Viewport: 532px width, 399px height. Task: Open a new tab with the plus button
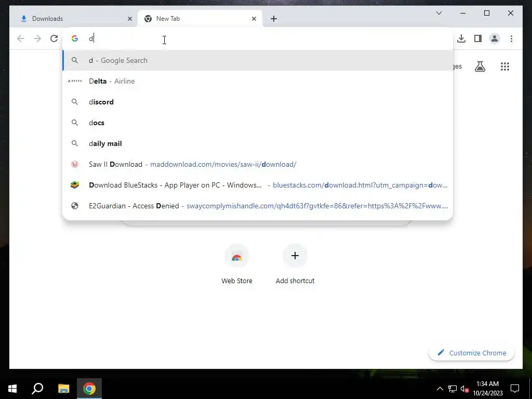point(273,19)
